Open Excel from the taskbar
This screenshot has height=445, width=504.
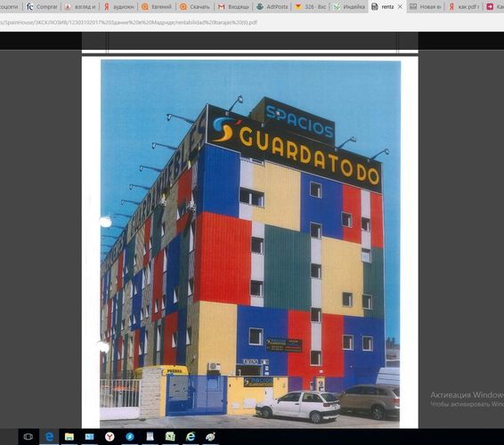tap(170, 437)
